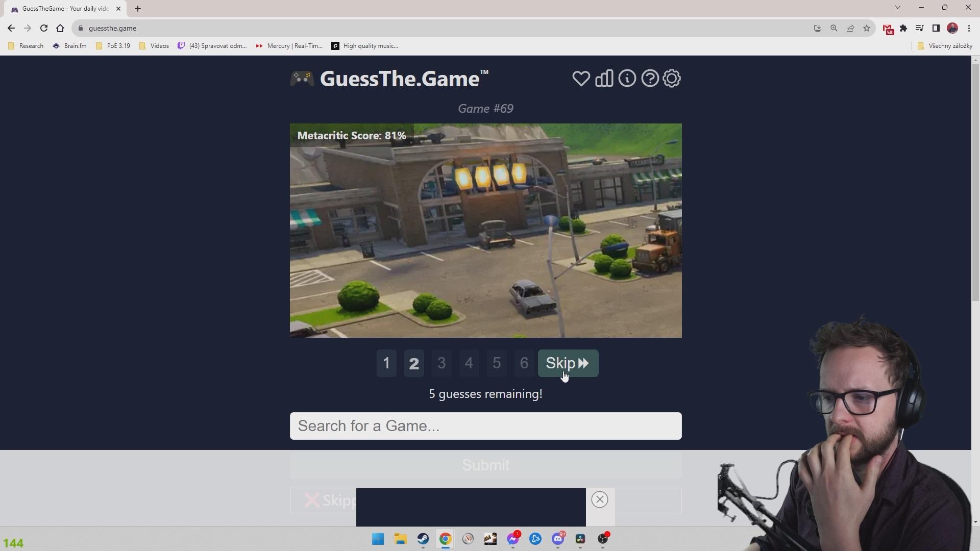Open the High quality music bookmark
The width and height of the screenshot is (980, 551).
click(365, 46)
